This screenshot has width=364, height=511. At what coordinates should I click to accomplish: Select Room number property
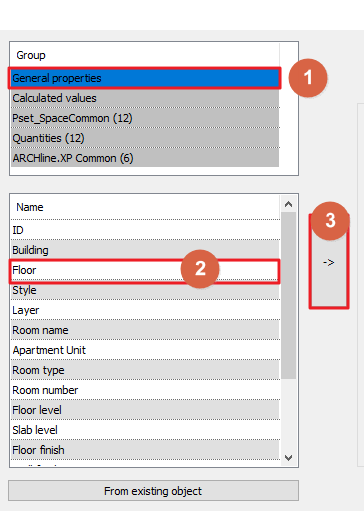coord(145,390)
